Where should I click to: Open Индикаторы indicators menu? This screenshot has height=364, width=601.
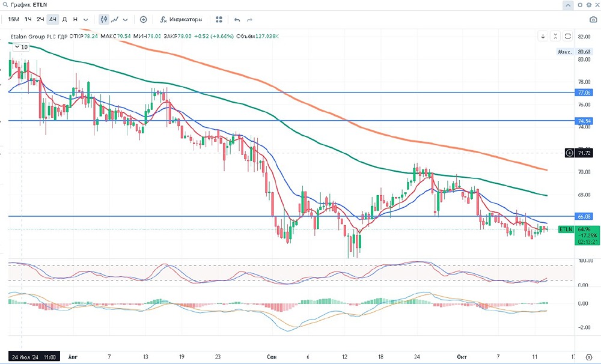click(181, 19)
